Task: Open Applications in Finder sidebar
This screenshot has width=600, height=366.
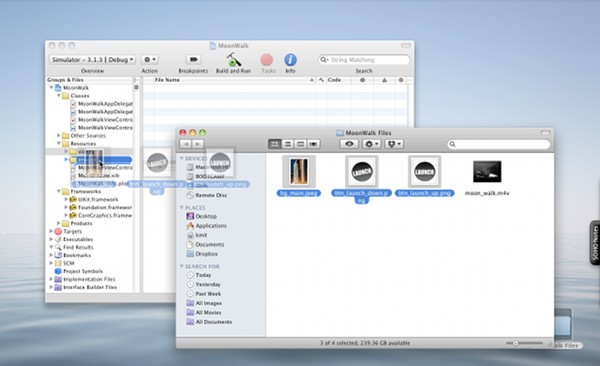Action: click(207, 226)
